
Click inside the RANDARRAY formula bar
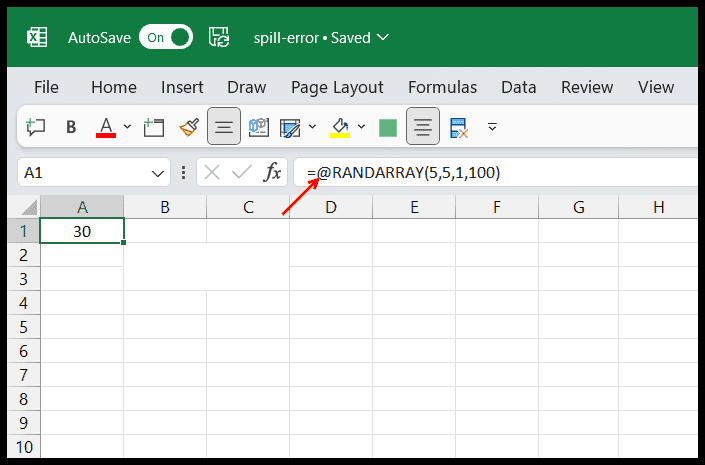(497, 172)
